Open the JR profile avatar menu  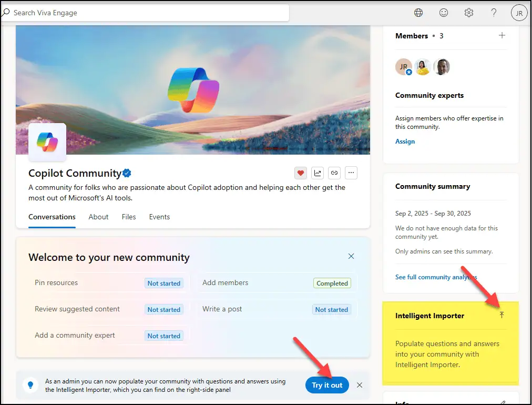pos(519,13)
